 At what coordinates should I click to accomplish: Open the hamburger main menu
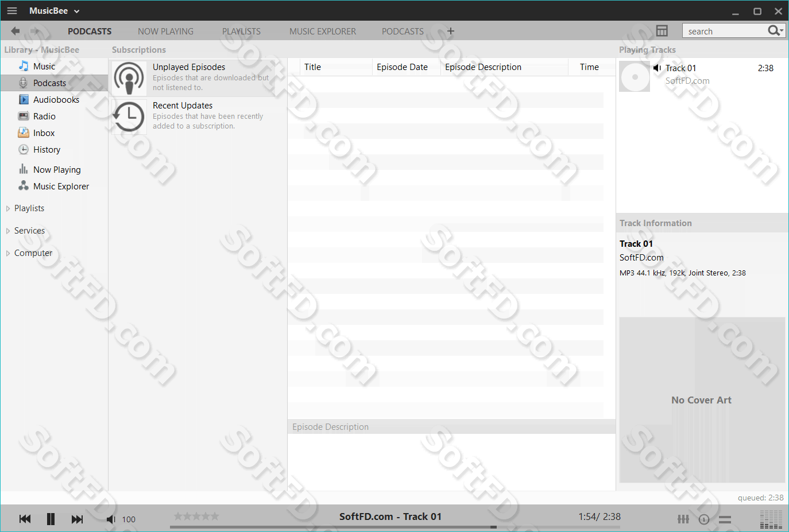click(x=11, y=11)
